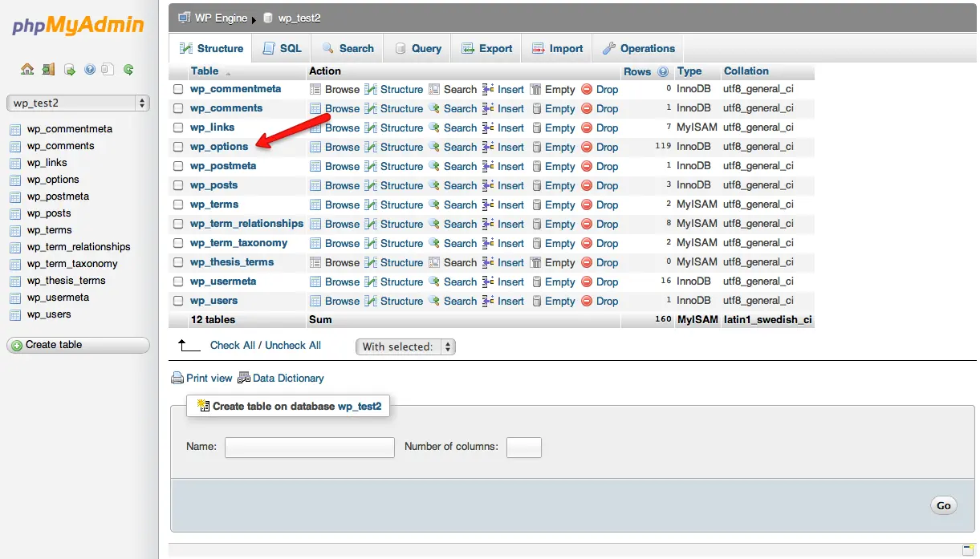Click the Log out door icon
Viewport: 980px width, 559px height.
(x=49, y=70)
